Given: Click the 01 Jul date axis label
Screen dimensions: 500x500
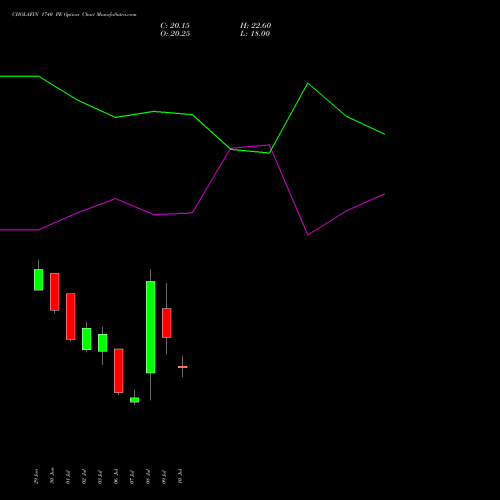Looking at the screenshot, I should 68,477.
